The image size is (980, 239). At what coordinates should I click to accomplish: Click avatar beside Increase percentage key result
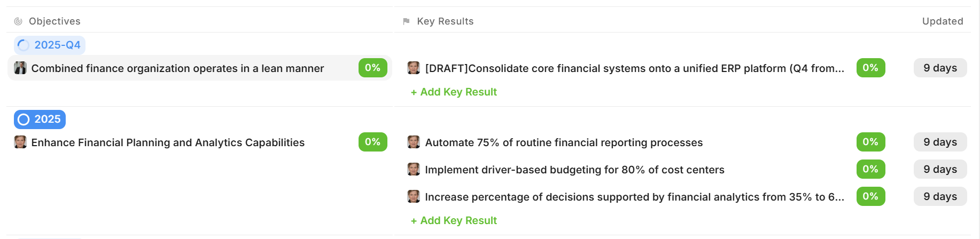pos(414,196)
